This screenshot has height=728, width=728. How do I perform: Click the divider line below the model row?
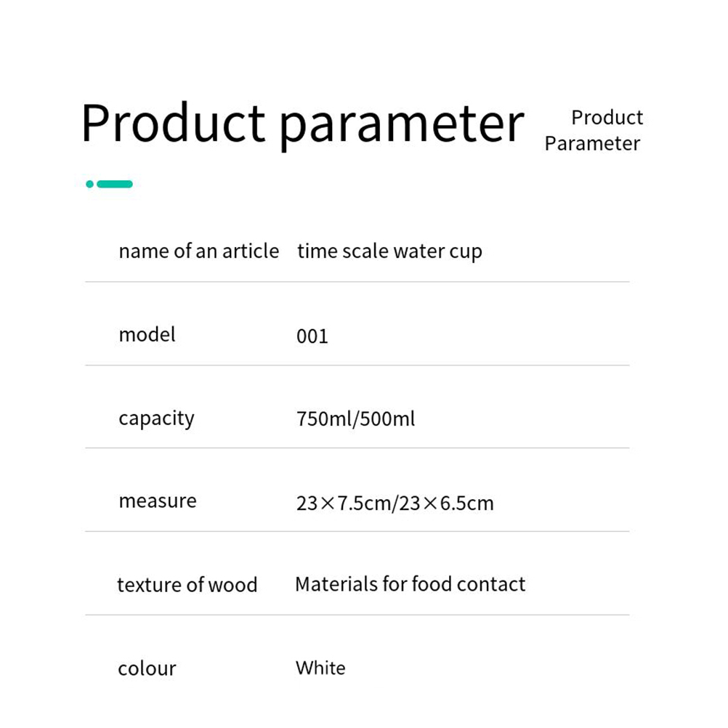pos(357,365)
